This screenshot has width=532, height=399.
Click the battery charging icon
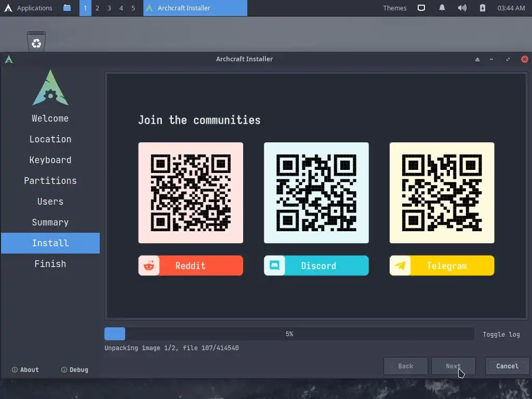pos(483,8)
